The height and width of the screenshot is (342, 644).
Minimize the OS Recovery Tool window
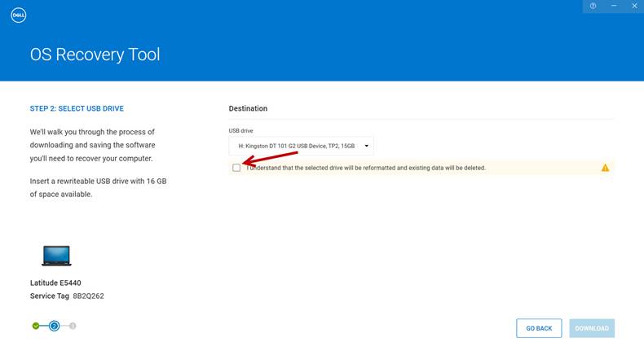[x=613, y=6]
